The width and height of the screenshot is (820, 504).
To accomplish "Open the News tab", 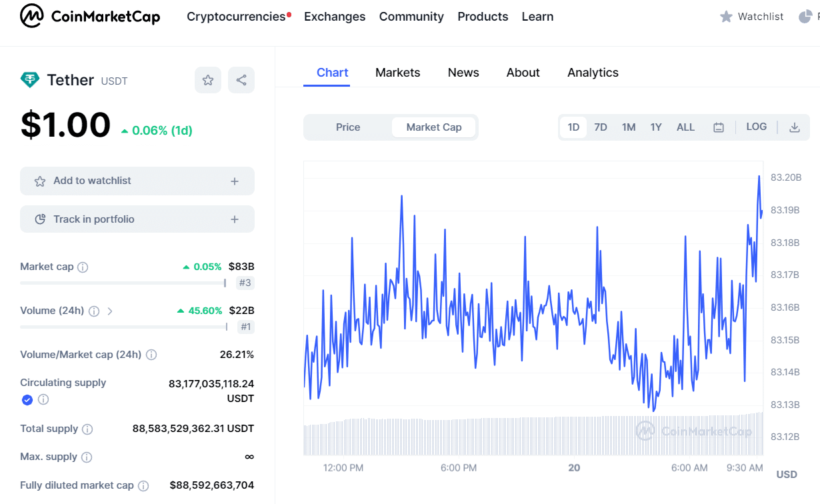I will coord(463,73).
